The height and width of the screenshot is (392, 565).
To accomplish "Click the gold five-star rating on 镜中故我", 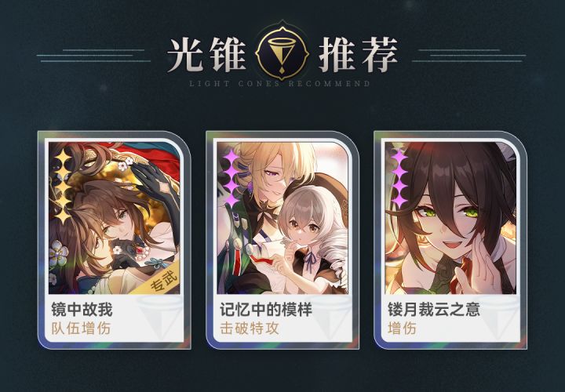I will [x=63, y=186].
